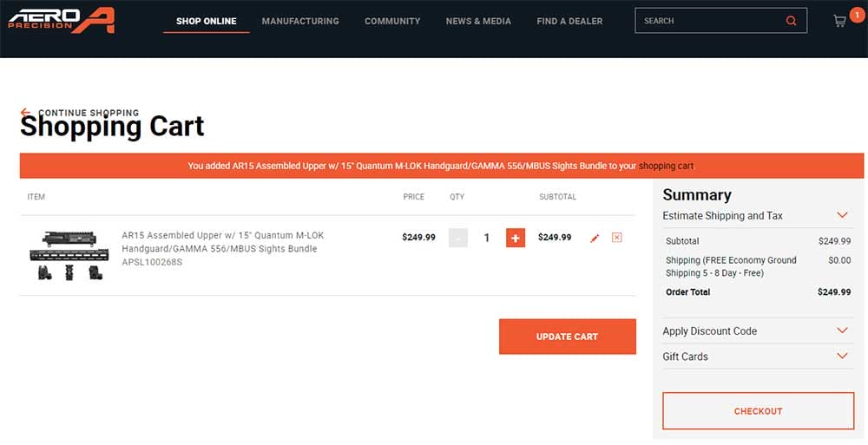Open the News & Media menu
This screenshot has height=445, width=868.
click(x=478, y=21)
